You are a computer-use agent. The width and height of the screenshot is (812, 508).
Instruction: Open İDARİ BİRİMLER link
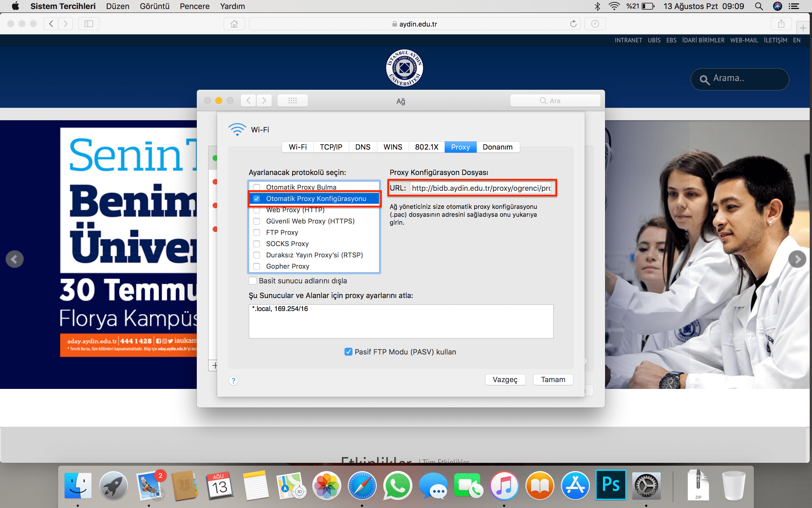tap(703, 40)
